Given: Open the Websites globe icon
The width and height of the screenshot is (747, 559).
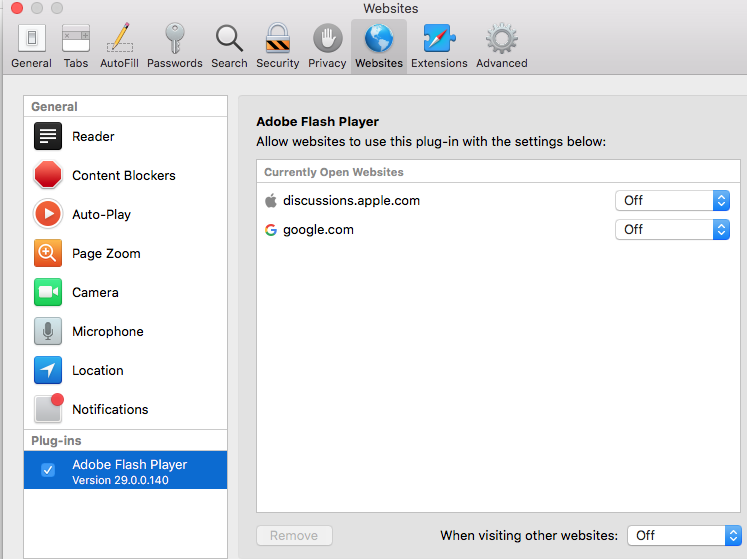Looking at the screenshot, I should [379, 38].
